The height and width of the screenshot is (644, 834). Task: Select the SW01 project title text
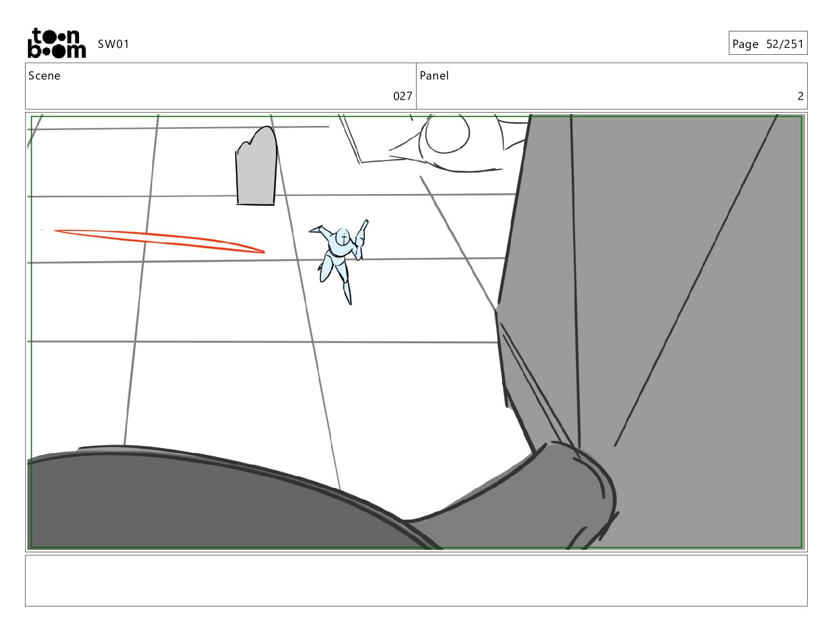coord(113,44)
